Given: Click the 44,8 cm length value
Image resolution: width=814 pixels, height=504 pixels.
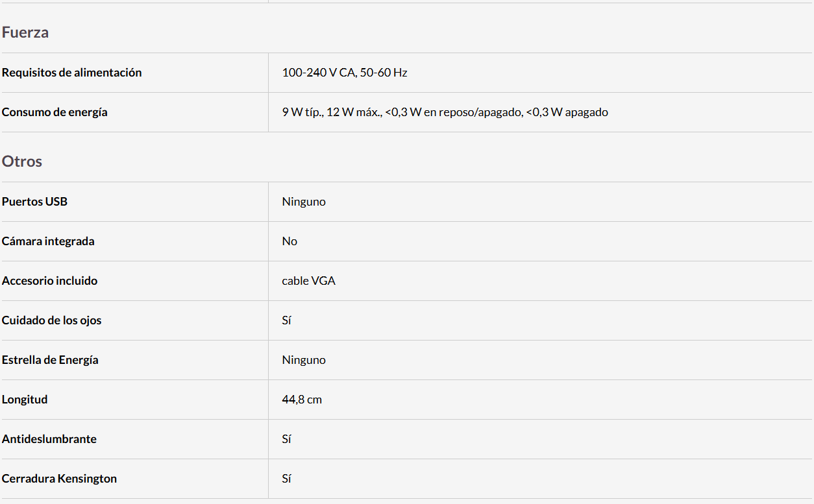Looking at the screenshot, I should point(302,400).
